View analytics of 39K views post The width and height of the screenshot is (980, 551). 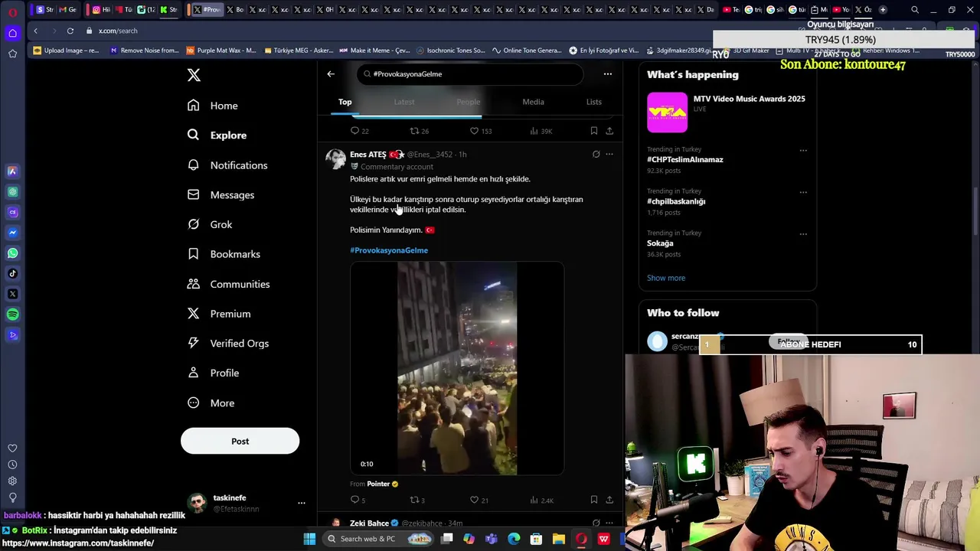[x=541, y=131]
